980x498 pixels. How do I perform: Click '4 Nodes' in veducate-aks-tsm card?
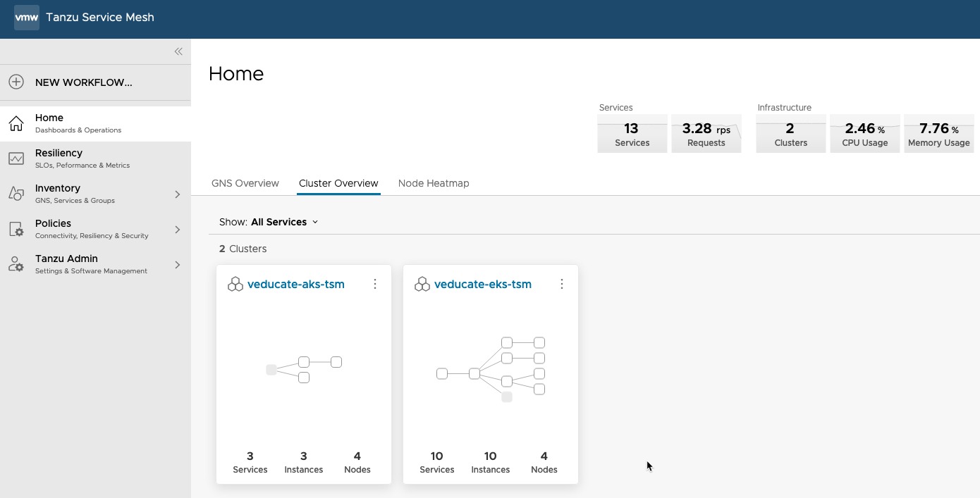[x=357, y=462]
